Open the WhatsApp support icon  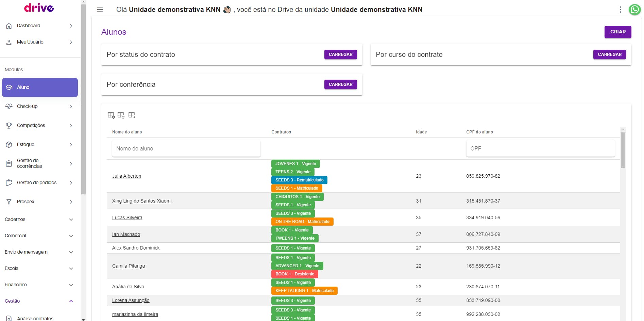(634, 10)
